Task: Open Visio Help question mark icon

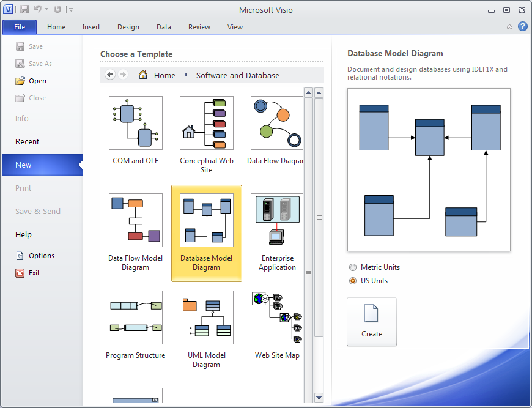Action: 522,26
